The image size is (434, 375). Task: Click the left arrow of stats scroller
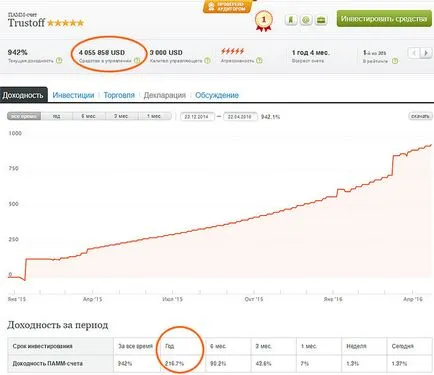coord(414,53)
